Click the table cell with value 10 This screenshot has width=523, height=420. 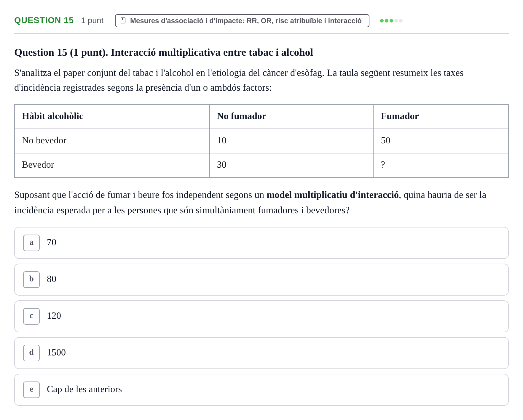pos(291,141)
